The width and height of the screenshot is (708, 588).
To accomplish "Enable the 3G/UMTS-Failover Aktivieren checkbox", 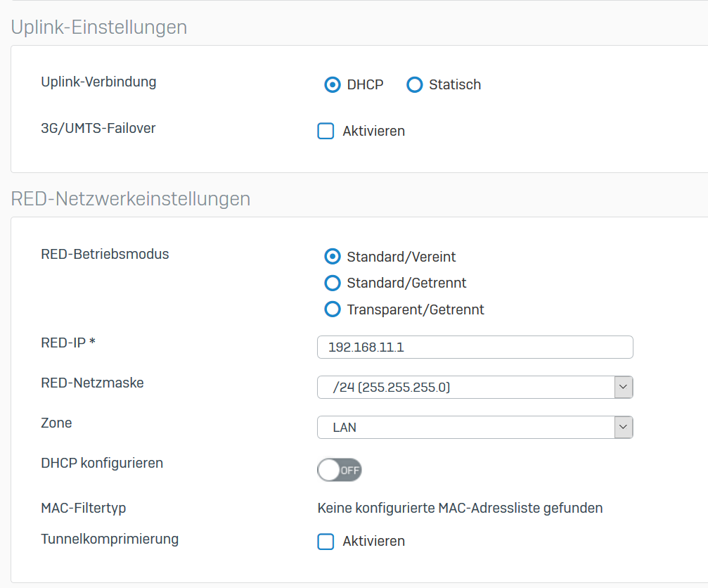I will click(x=326, y=132).
